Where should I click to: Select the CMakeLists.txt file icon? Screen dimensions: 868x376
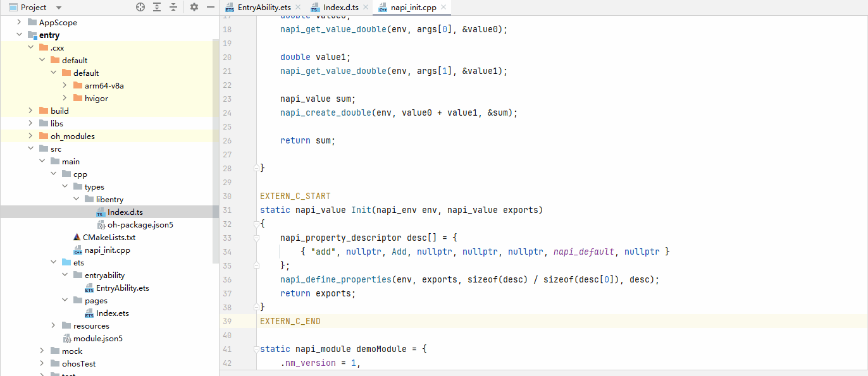point(77,237)
